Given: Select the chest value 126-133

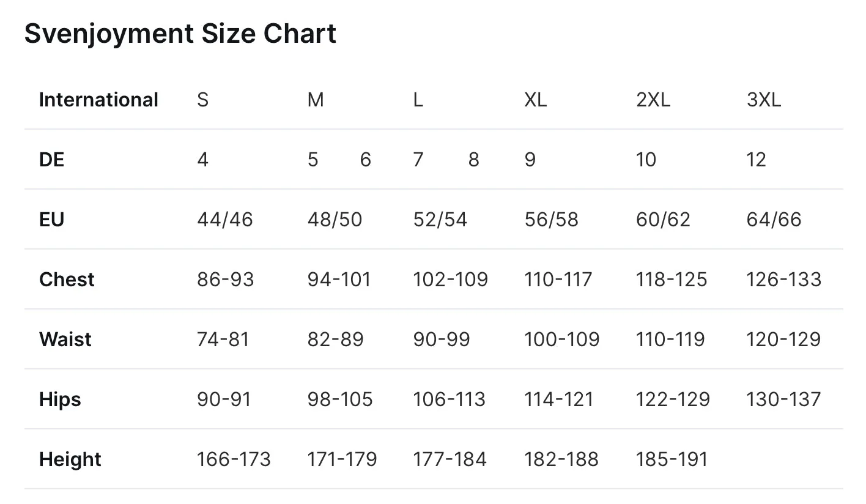Looking at the screenshot, I should [783, 280].
